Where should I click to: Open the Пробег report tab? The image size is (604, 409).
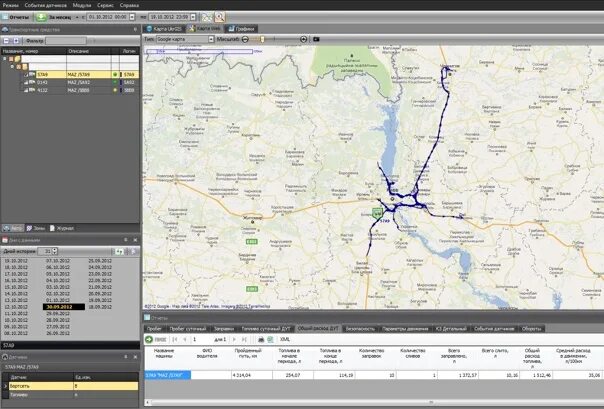tap(154, 329)
